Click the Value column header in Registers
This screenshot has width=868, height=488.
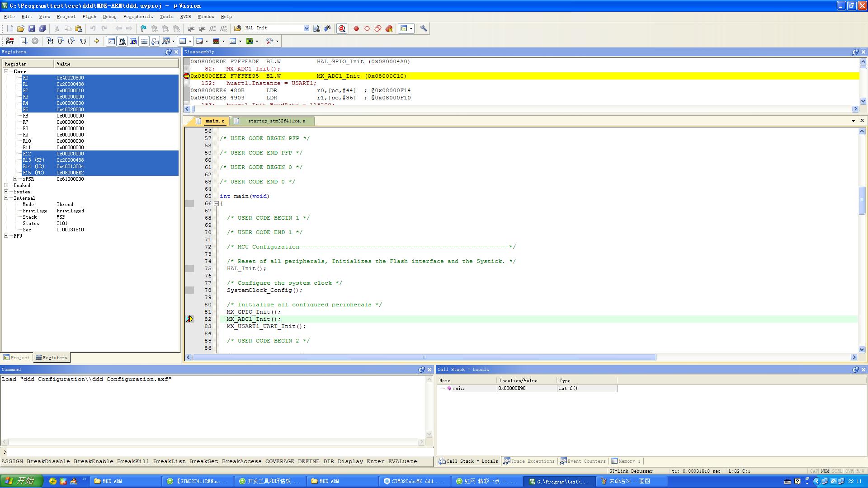116,64
